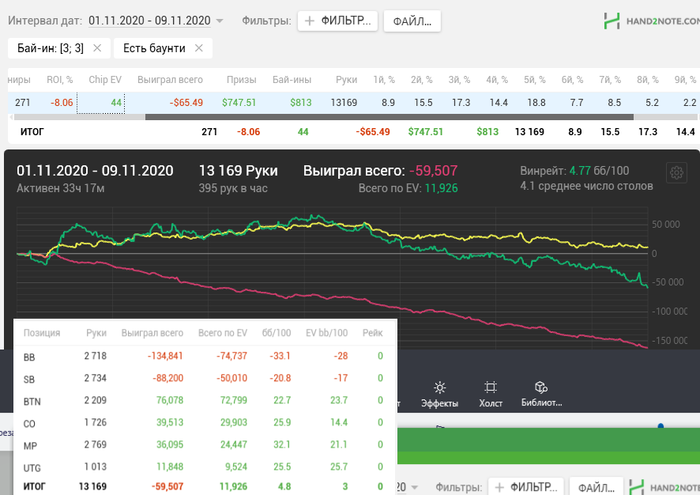Remove the Бай-ин [3; 3] filter

click(97, 48)
